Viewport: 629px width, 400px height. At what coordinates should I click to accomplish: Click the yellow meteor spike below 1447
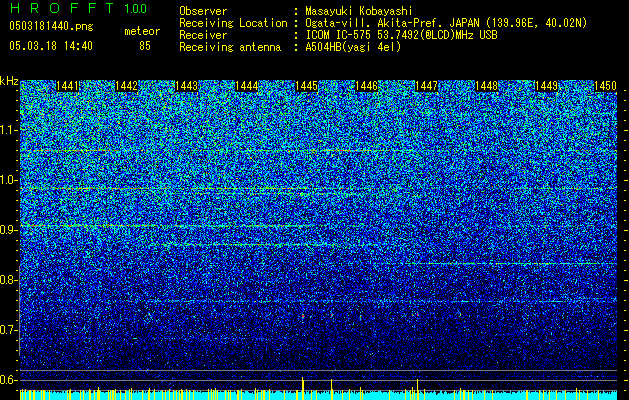pos(418,389)
